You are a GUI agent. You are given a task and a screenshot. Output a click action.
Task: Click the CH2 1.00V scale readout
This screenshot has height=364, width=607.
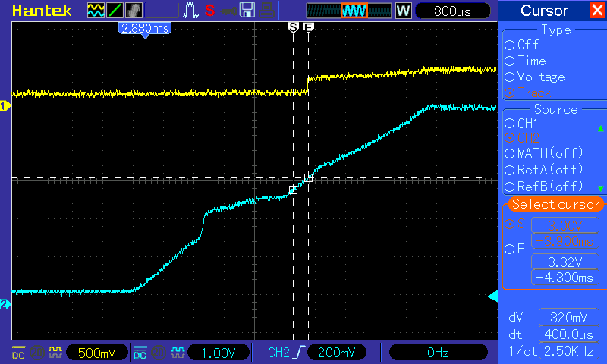[x=219, y=353]
